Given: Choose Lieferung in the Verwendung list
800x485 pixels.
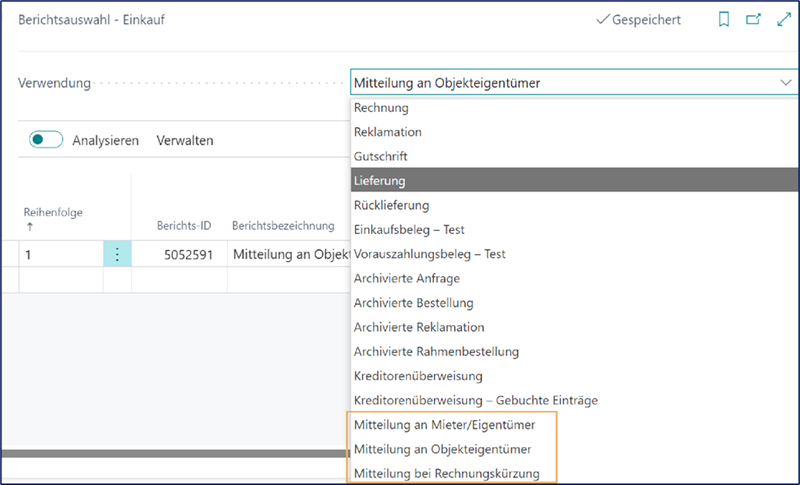Looking at the screenshot, I should [380, 181].
